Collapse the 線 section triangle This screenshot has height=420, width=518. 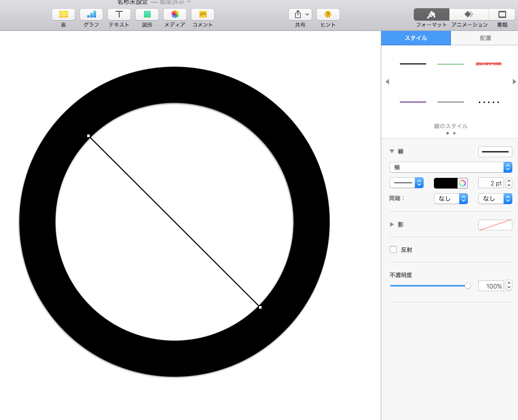392,151
